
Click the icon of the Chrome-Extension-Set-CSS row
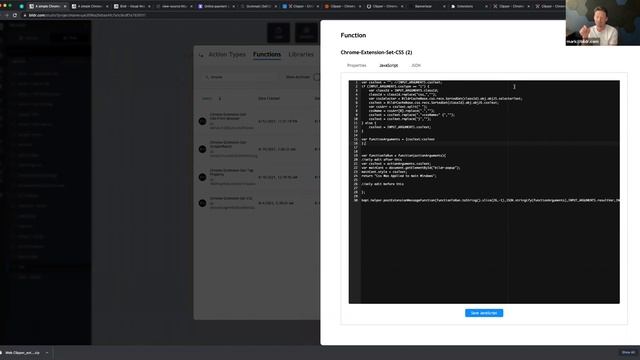[202, 203]
